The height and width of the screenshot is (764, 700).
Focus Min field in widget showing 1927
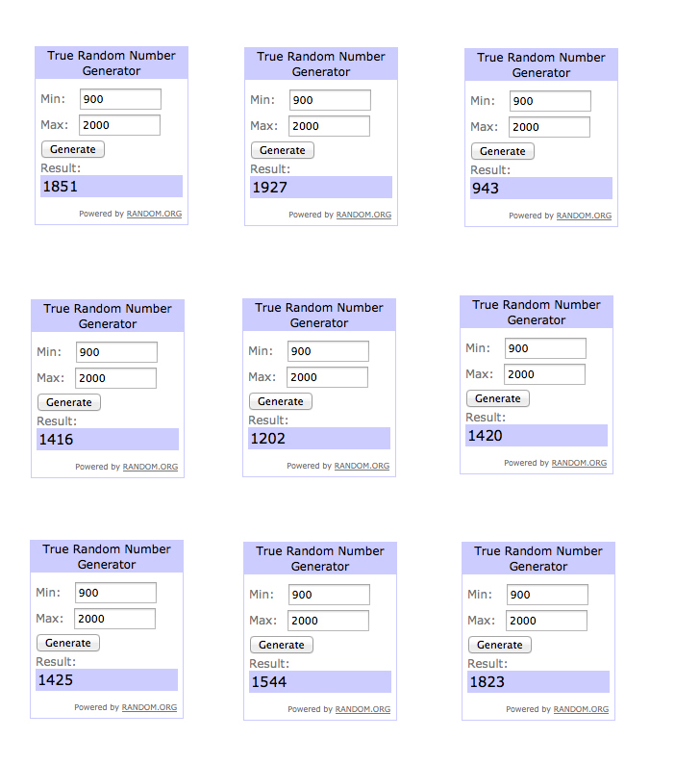pyautogui.click(x=329, y=100)
